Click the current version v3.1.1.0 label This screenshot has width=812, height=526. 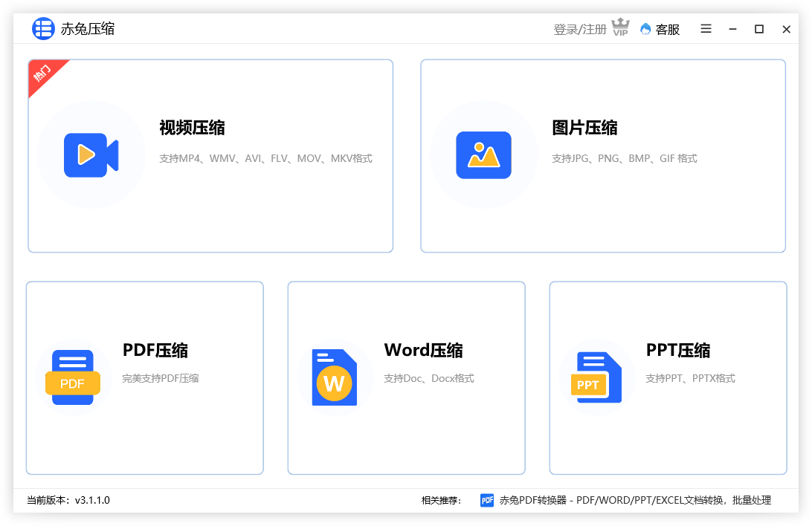pos(68,500)
